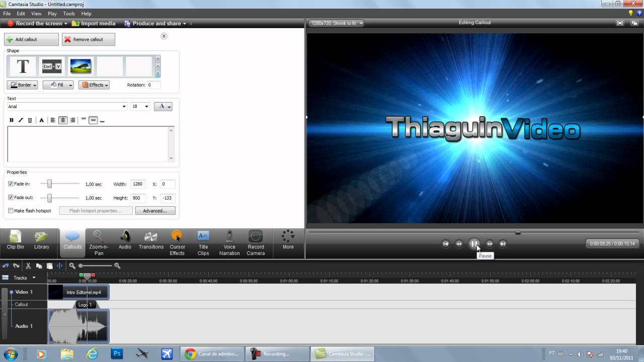
Task: Open the Voice Narration tab
Action: coord(229,242)
